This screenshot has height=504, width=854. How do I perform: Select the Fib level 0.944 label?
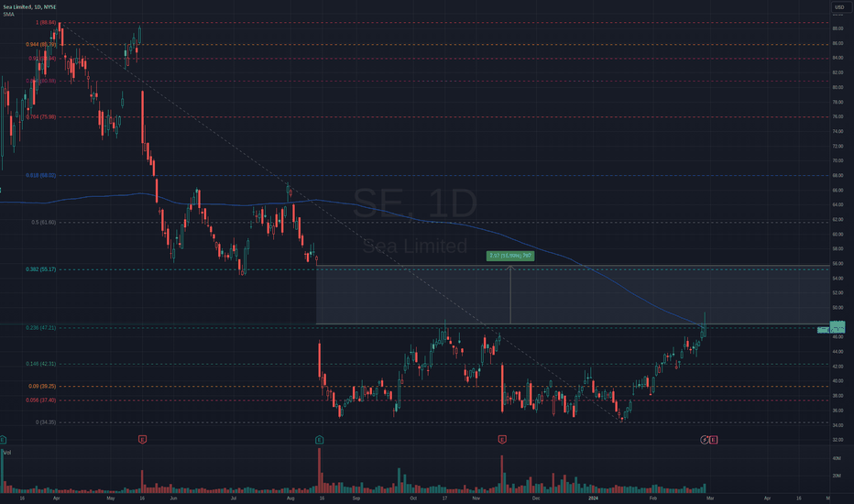(x=41, y=45)
